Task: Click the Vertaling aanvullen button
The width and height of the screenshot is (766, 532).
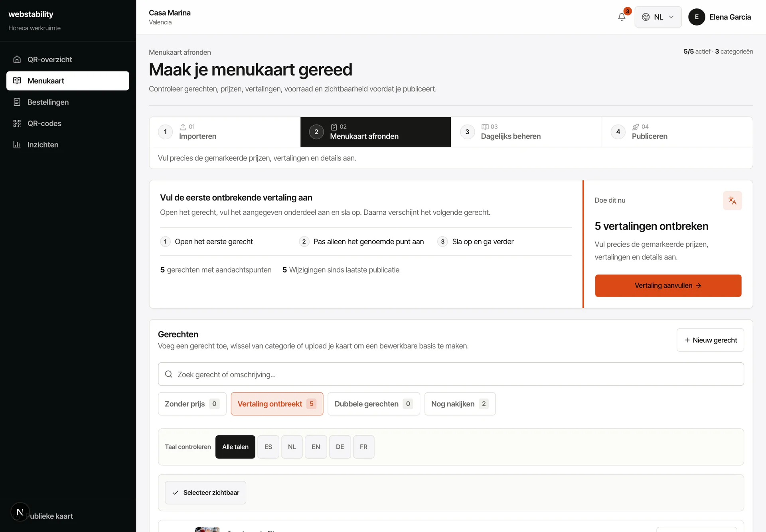Action: (x=668, y=285)
